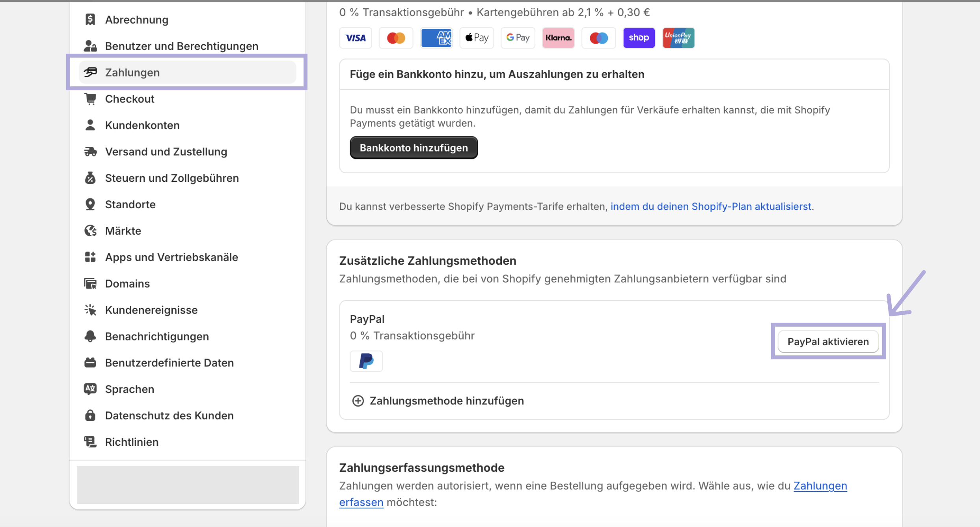The width and height of the screenshot is (980, 527).
Task: Click the Richtlinien document icon
Action: (x=90, y=442)
